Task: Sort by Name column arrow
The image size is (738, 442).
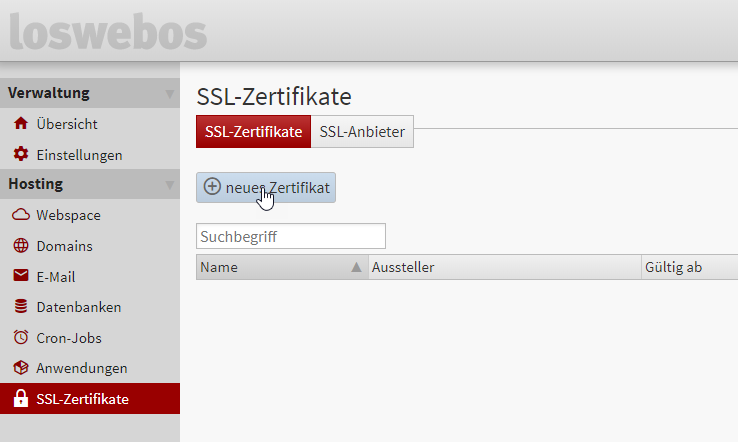Action: pos(356,268)
